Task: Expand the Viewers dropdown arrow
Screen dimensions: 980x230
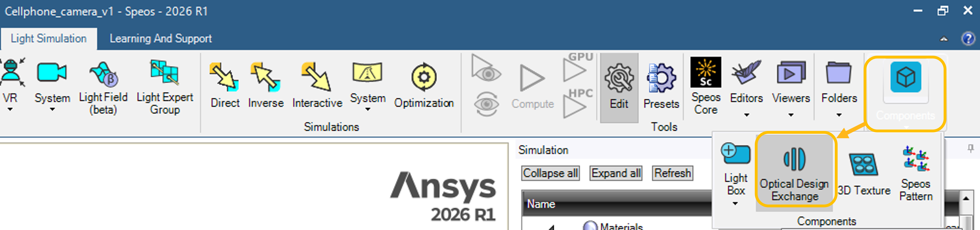Action: [x=791, y=115]
